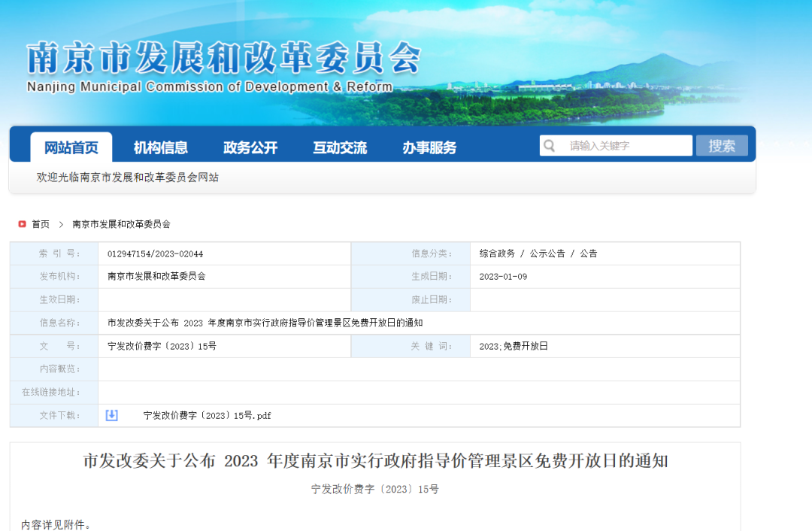Screen dimensions: 812x531
Task: Download 宁发改价费字〔2023〕15号.pdf file
Action: pyautogui.click(x=208, y=415)
